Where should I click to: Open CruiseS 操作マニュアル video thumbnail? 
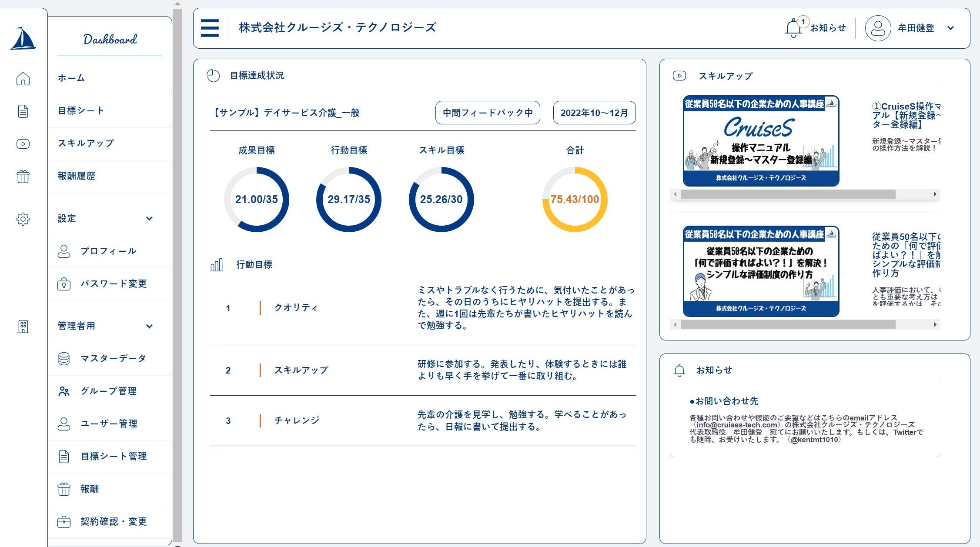760,141
